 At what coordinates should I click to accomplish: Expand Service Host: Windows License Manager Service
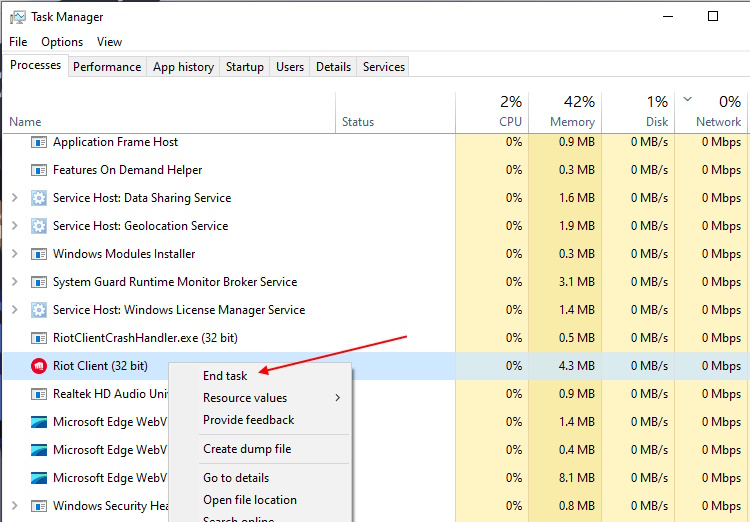(x=15, y=310)
